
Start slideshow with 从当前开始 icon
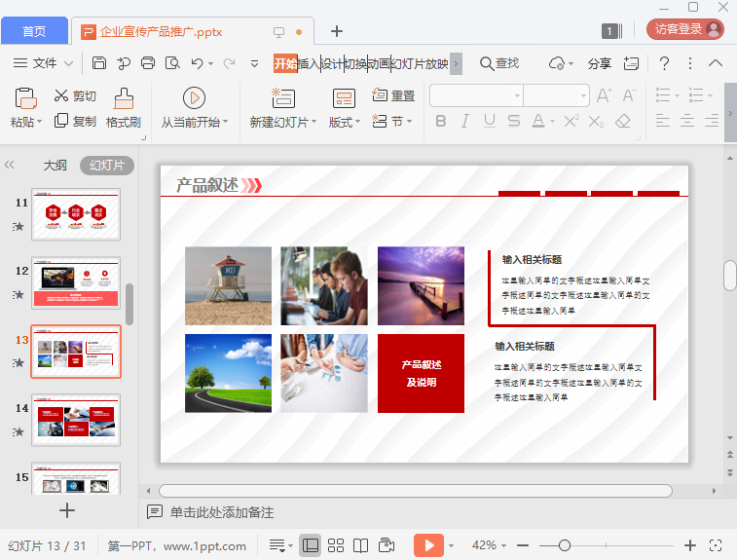click(194, 98)
